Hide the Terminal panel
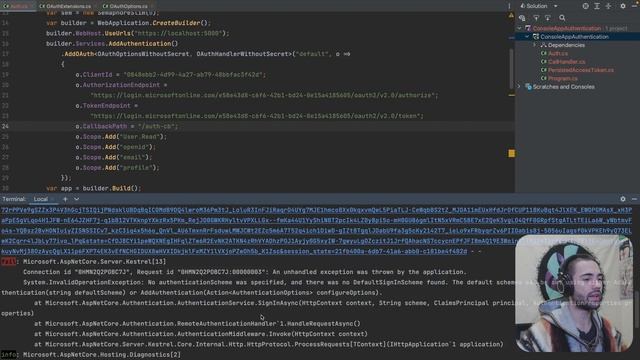 pyautogui.click(x=634, y=199)
